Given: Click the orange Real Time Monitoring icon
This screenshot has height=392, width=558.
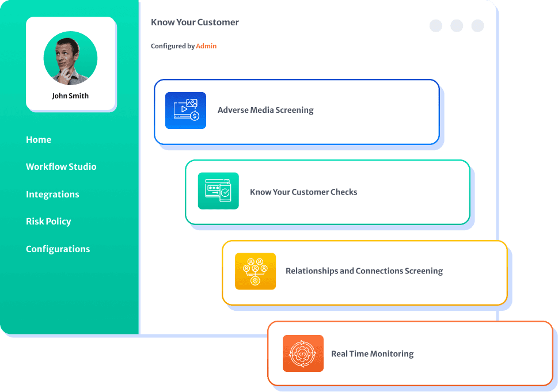Looking at the screenshot, I should [303, 353].
